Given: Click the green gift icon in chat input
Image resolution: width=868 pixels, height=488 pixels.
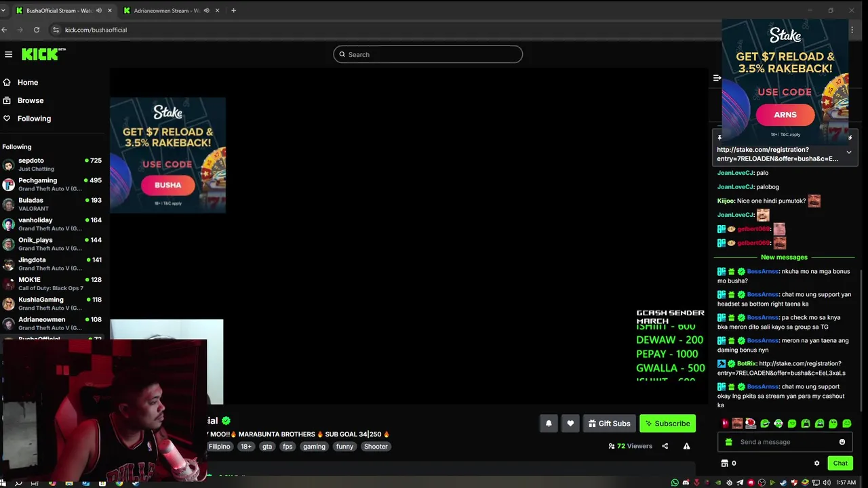Looking at the screenshot, I should pos(729,442).
